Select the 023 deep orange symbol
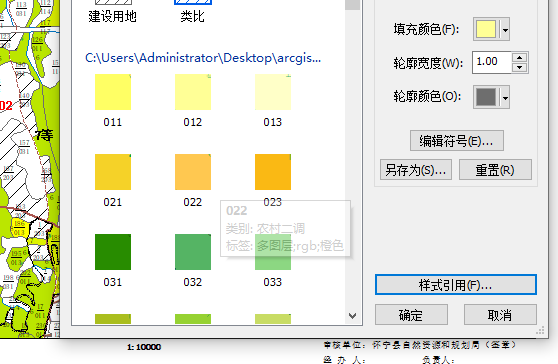This screenshot has height=364, width=558. click(273, 172)
